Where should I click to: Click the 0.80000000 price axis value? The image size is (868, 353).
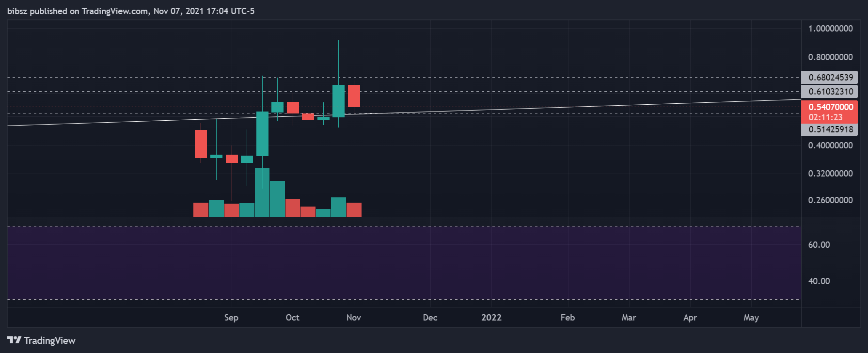830,57
